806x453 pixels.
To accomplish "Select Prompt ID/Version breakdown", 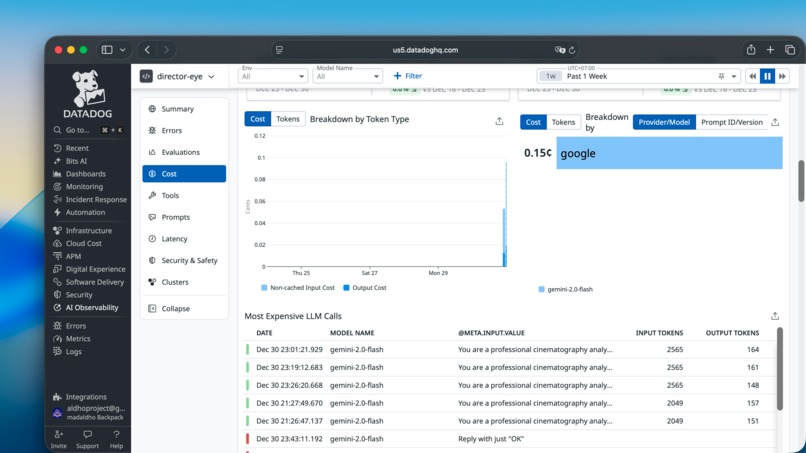I will click(x=731, y=122).
